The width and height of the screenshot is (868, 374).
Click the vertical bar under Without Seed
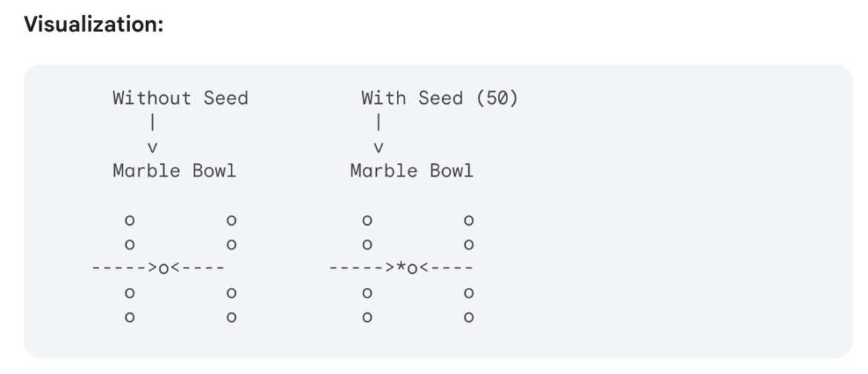[152, 122]
